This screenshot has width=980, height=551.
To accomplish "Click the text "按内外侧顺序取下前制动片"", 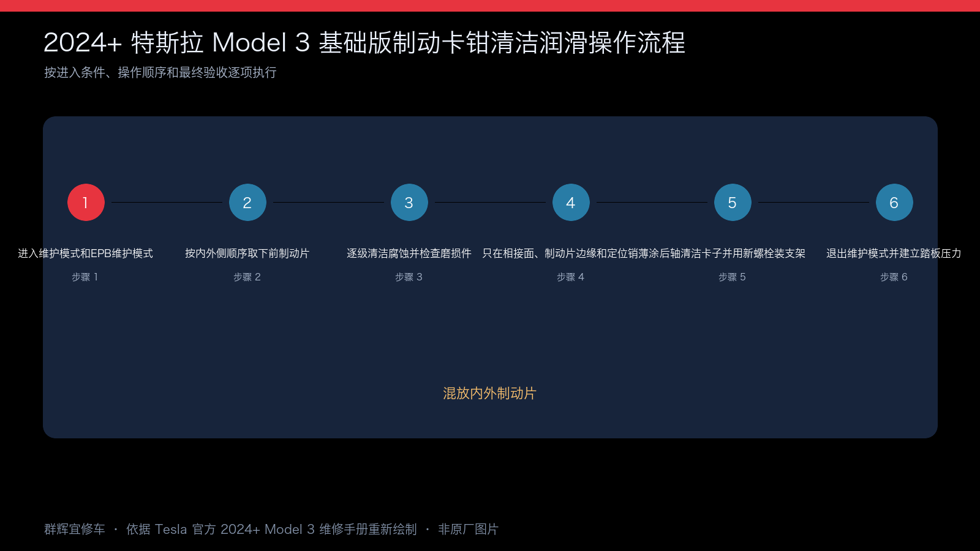I will pyautogui.click(x=247, y=253).
